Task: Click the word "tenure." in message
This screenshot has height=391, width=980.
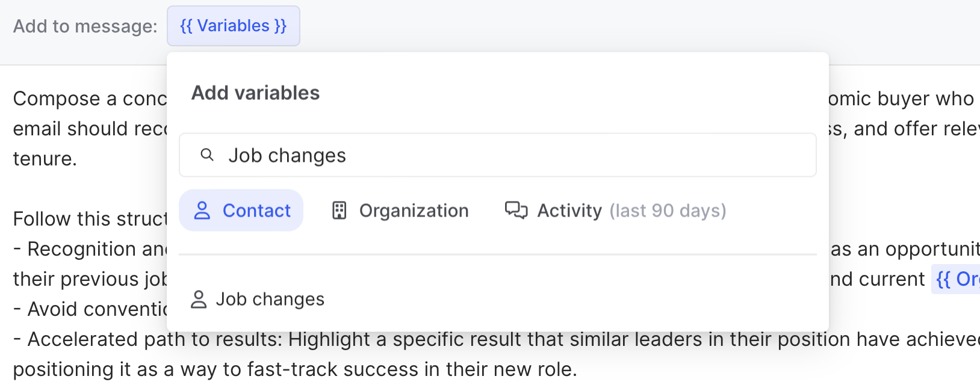Action: (45, 159)
